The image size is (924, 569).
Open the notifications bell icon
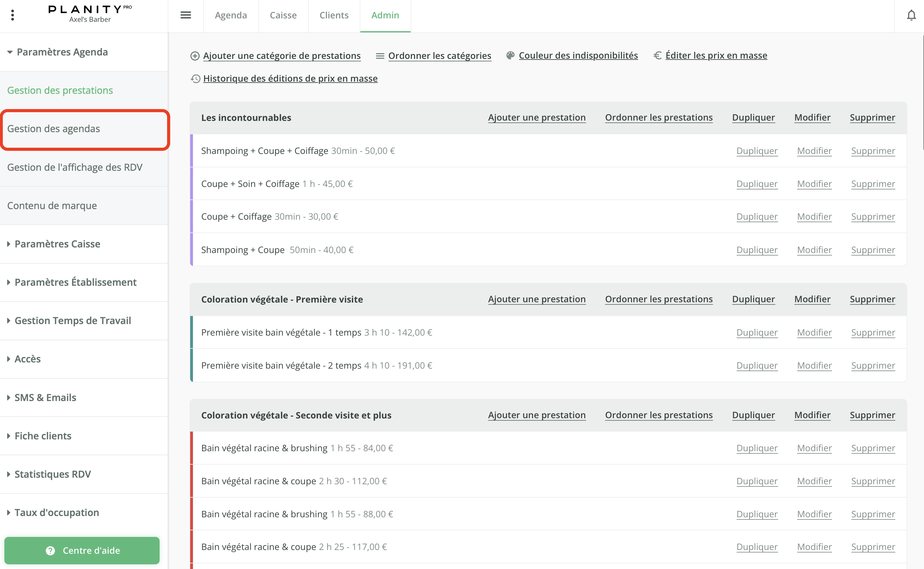911,16
